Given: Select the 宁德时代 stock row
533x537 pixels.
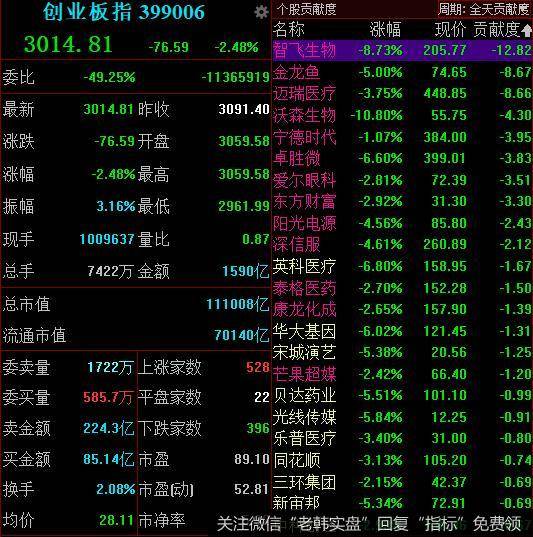Looking at the screenshot, I should coord(402,137).
